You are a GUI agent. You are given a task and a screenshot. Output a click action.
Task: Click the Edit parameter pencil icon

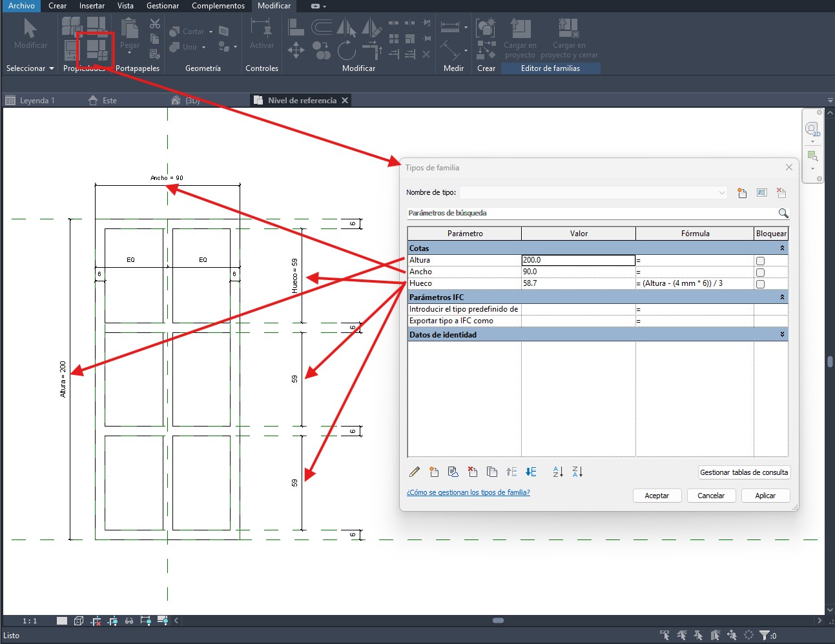415,472
